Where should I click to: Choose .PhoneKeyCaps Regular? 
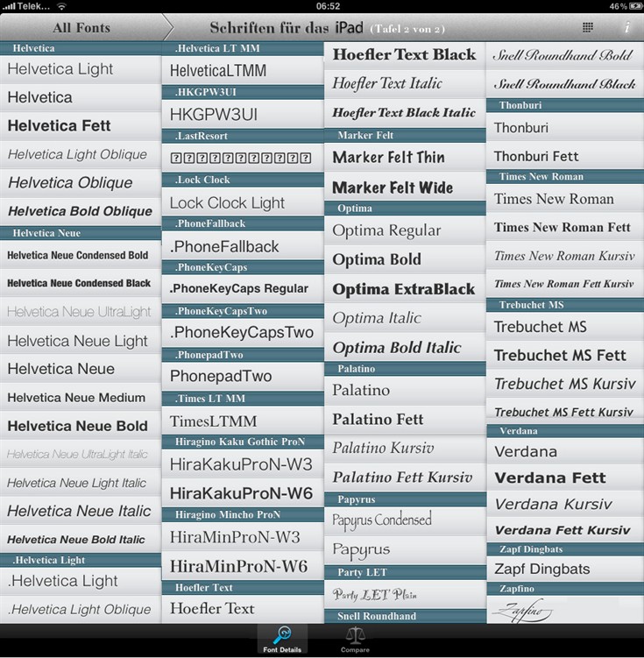click(x=243, y=288)
